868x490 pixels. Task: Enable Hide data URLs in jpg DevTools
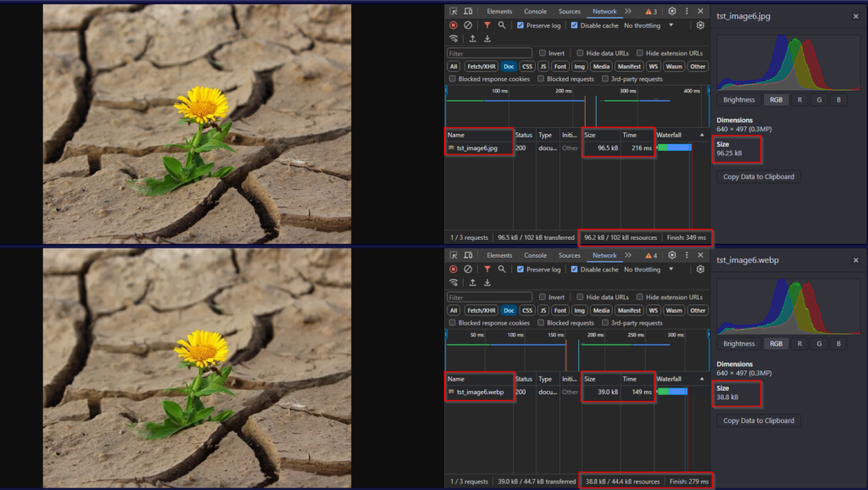[580, 53]
